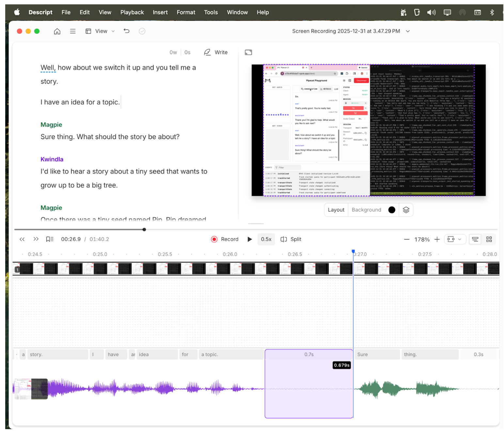Screen dimensions: 504x436
Task: Zoom in the timeline with plus
Action: click(437, 240)
